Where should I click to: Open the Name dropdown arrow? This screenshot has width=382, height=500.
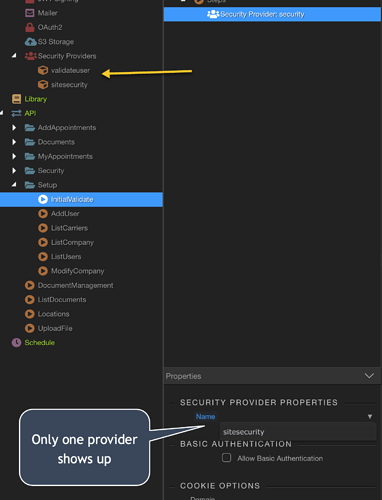pyautogui.click(x=369, y=416)
